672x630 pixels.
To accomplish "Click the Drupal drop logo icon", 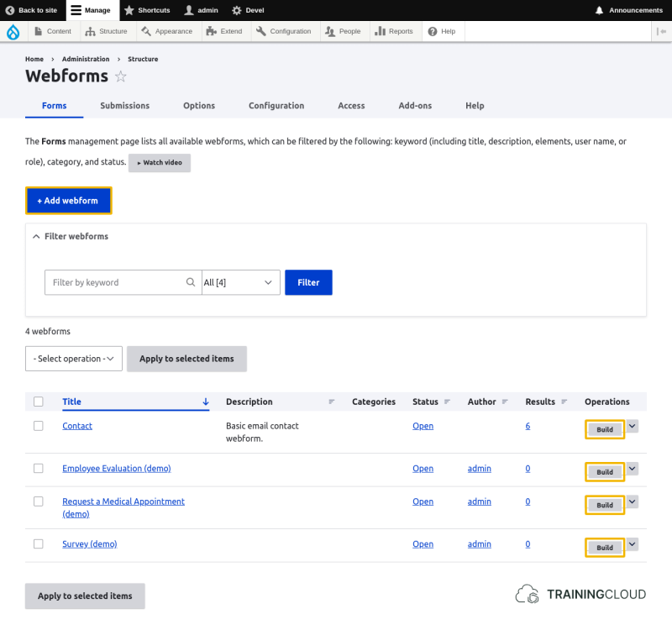I will [13, 32].
